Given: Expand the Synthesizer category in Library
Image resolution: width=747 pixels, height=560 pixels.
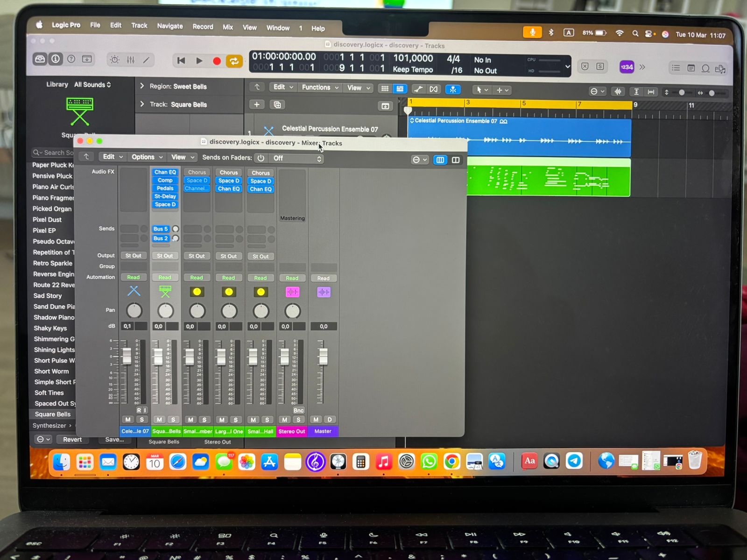Looking at the screenshot, I should (x=52, y=426).
